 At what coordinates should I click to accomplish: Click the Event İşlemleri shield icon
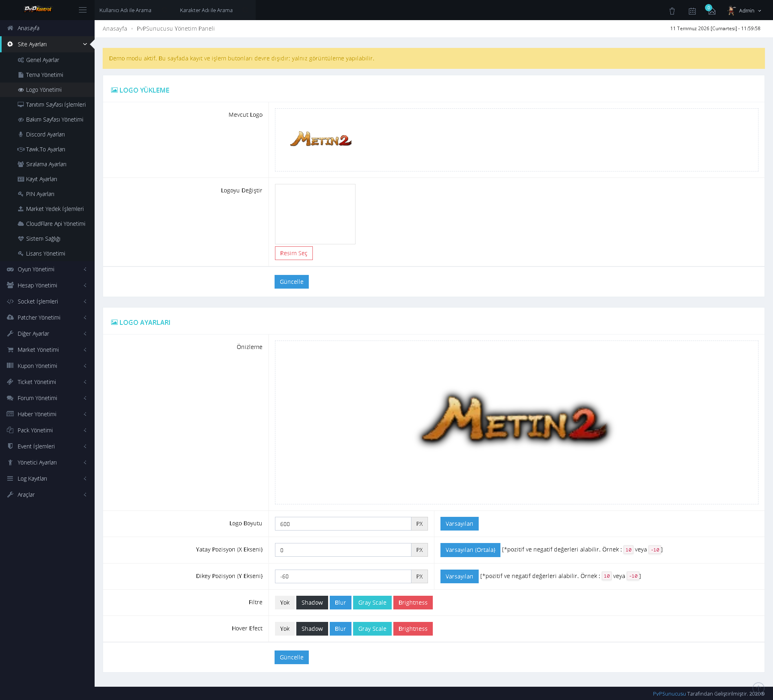10,446
